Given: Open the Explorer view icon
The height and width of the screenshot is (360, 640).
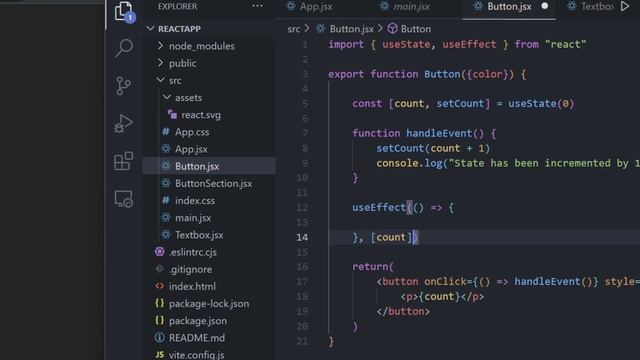Looking at the screenshot, I should (x=124, y=11).
